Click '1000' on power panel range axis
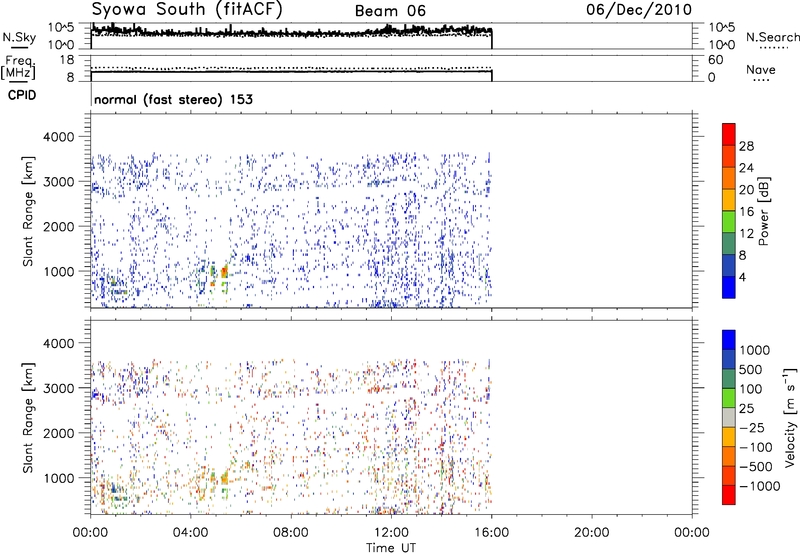 click(59, 271)
